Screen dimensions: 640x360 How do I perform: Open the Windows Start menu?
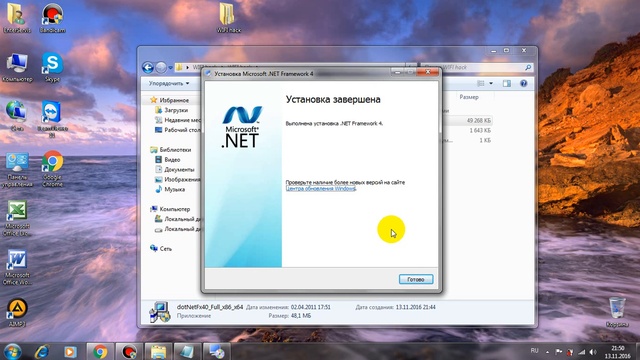click(x=12, y=351)
